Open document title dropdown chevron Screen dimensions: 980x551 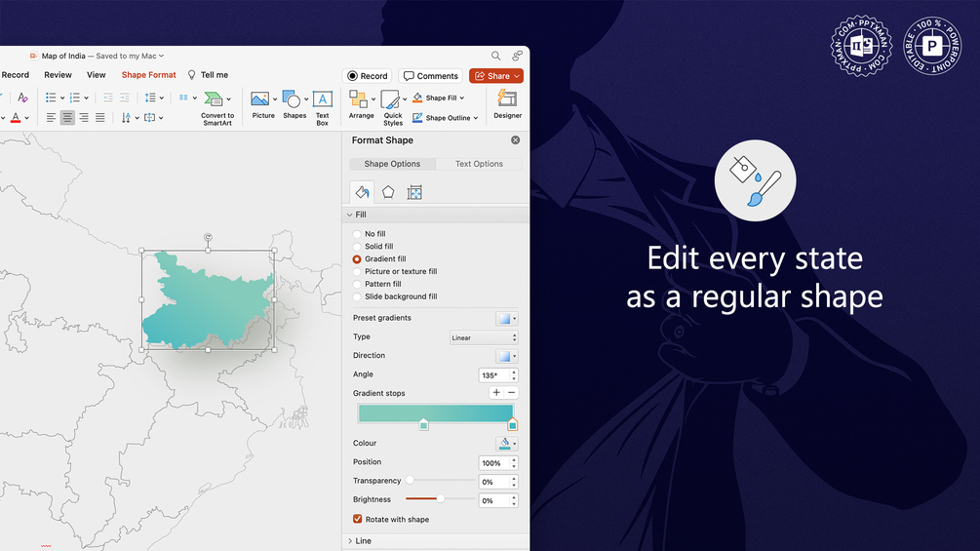(161, 56)
